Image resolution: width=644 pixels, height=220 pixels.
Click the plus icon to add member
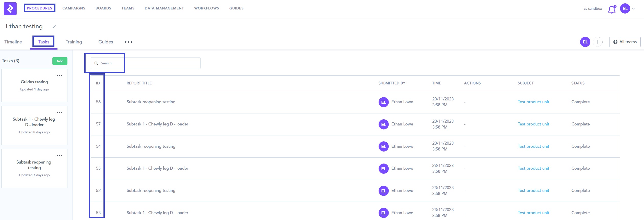point(598,42)
